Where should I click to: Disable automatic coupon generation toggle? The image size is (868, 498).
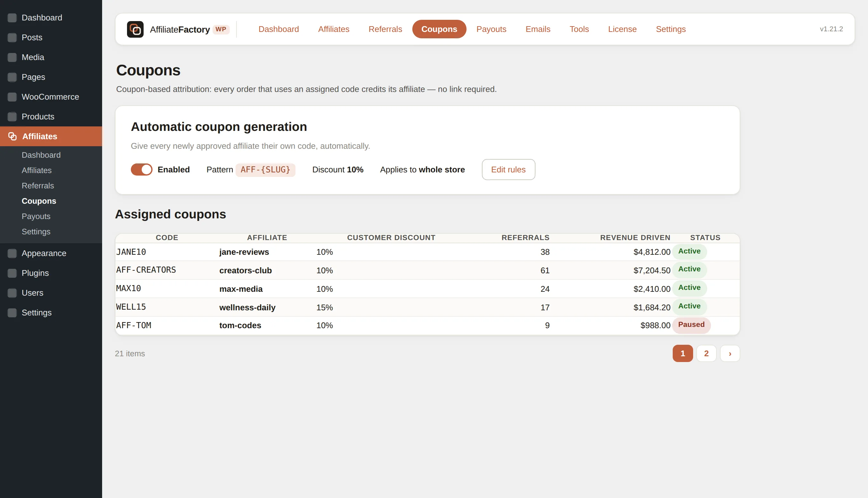pyautogui.click(x=142, y=170)
